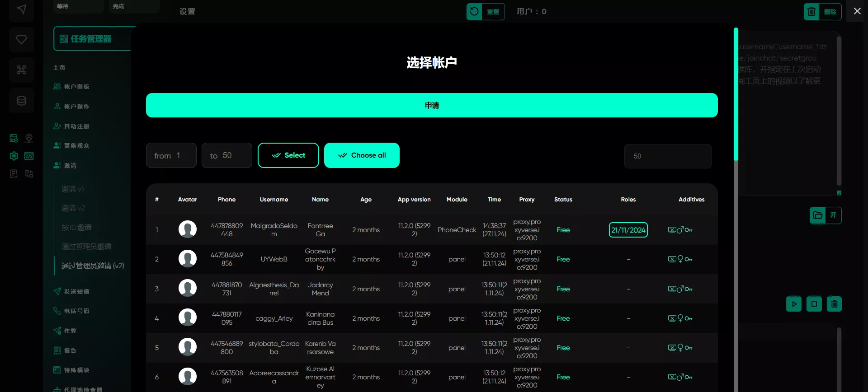The width and height of the screenshot is (868, 392).
Task: Switch to the 完成 tab
Action: point(134,6)
